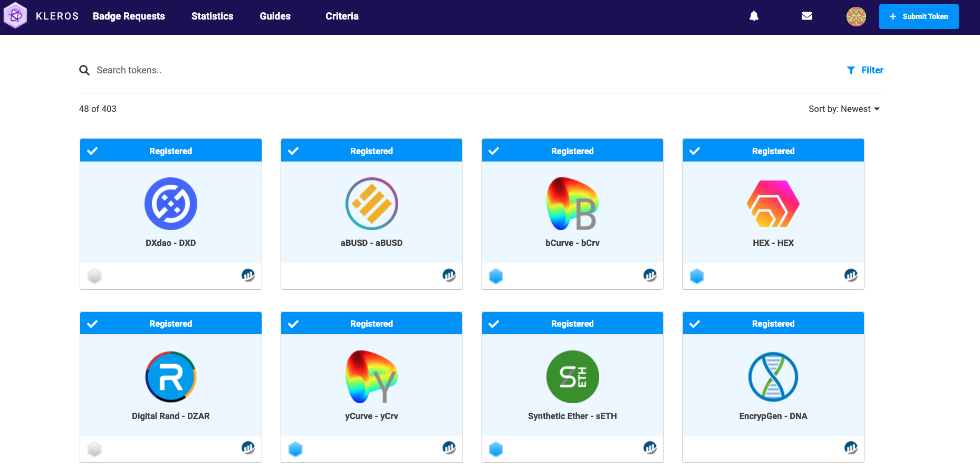Click the "48 of 403" results count

98,109
